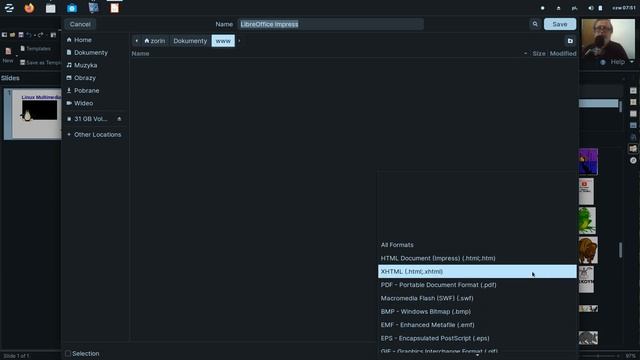Open Obrazy in the places sidebar

[95, 78]
